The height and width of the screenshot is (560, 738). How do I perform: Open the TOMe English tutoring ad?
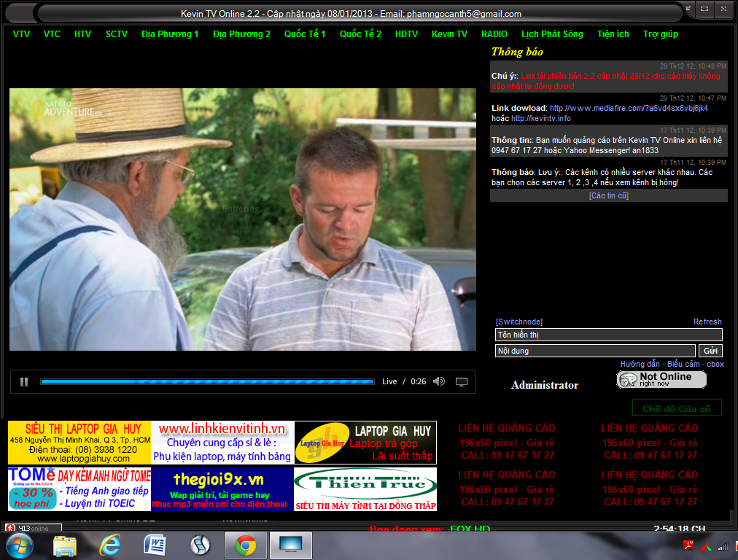[x=79, y=489]
